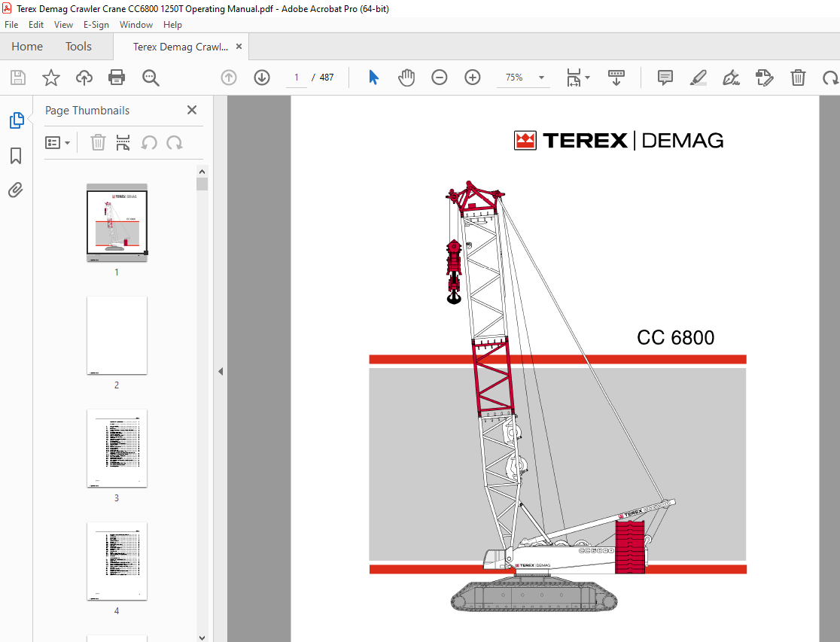Open the File menu

pos(11,25)
